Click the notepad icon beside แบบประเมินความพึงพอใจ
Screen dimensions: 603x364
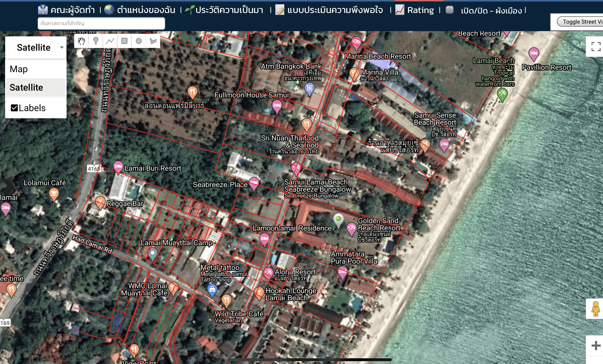point(280,10)
